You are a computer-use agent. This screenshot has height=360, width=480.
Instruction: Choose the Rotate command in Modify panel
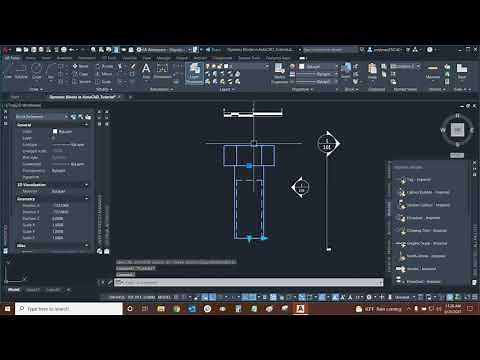[104, 66]
